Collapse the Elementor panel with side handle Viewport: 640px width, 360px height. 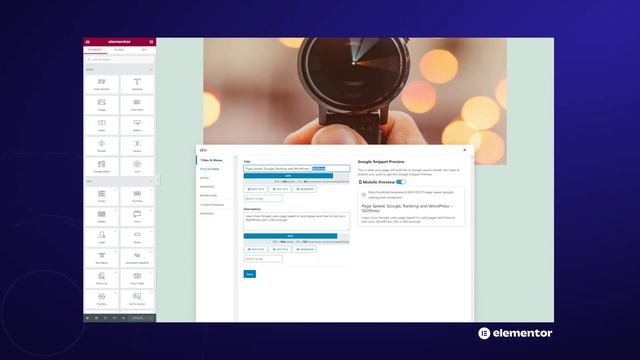158,180
